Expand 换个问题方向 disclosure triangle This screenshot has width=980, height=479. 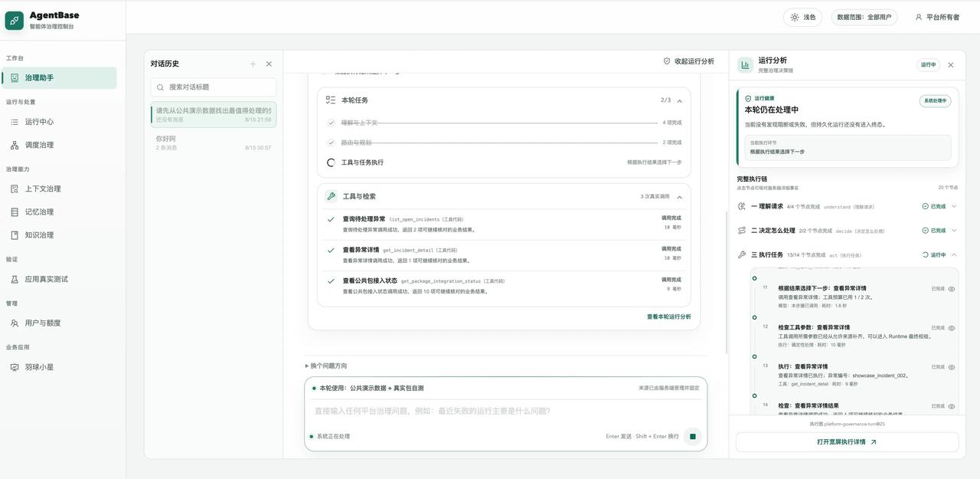[x=307, y=366]
